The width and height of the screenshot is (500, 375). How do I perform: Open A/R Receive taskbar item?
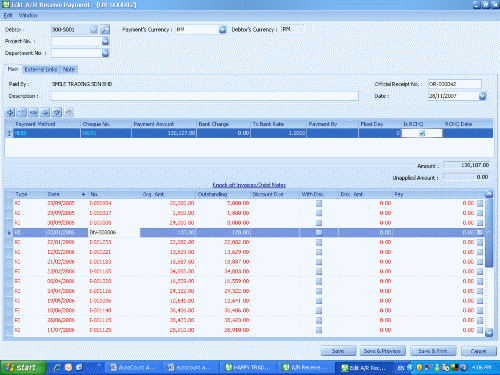click(306, 367)
